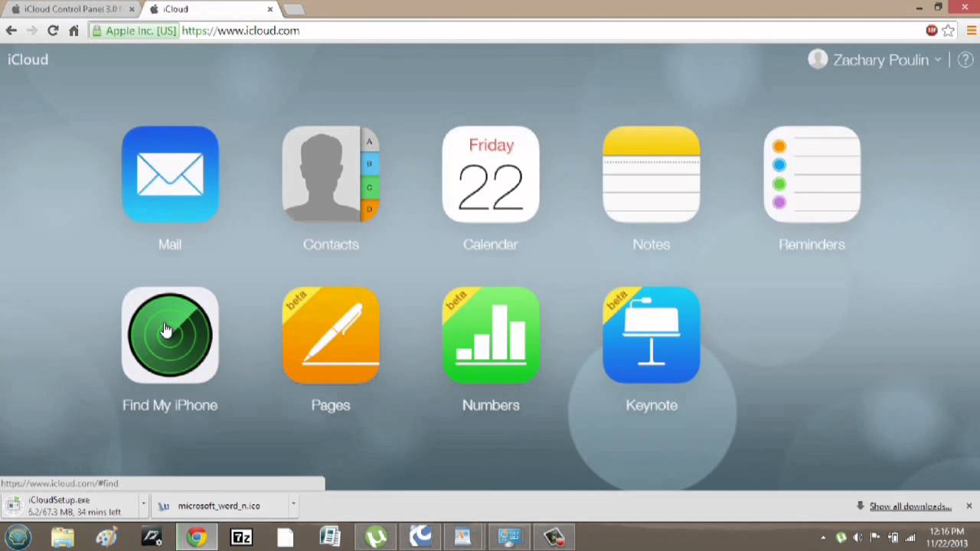
Task: Click the Zachary Poulin avatar picture
Action: pos(818,60)
